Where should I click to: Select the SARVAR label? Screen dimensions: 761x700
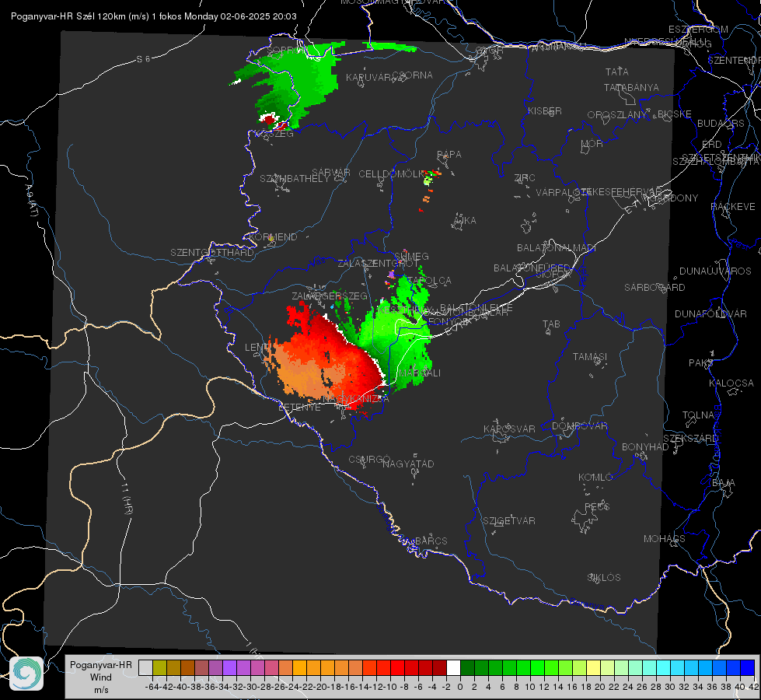(331, 173)
